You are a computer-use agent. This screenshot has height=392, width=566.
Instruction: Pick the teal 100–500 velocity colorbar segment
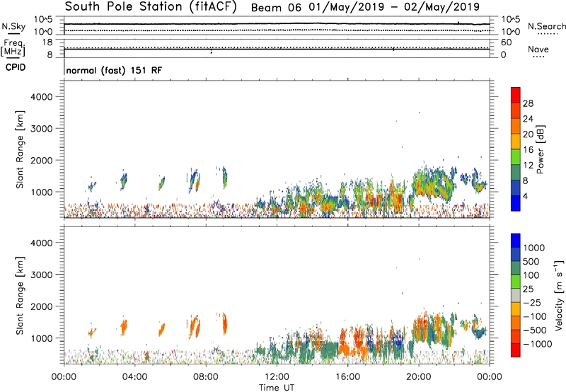pos(516,268)
